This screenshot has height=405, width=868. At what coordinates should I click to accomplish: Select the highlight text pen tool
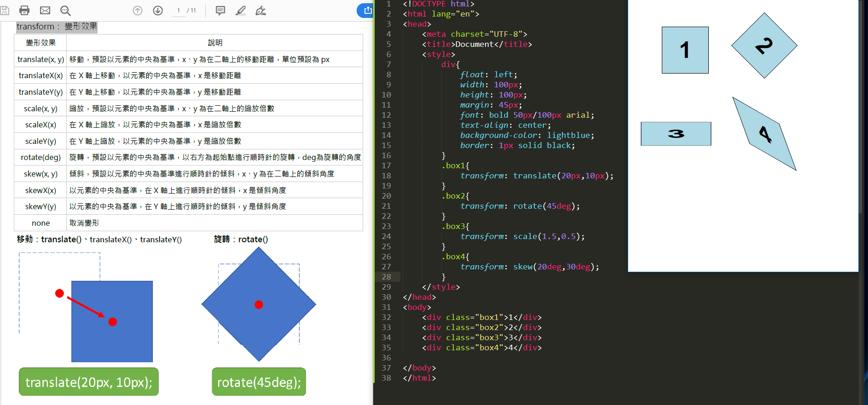pyautogui.click(x=241, y=11)
